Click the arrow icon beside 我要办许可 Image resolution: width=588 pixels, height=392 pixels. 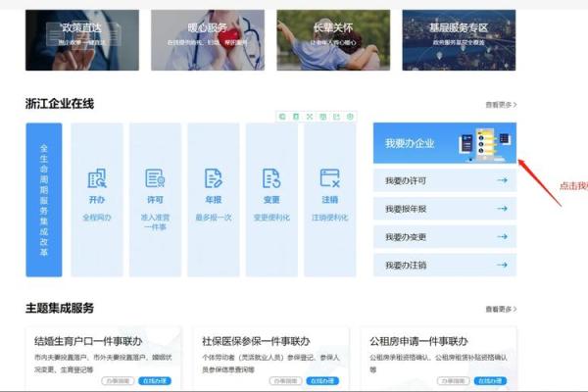pyautogui.click(x=502, y=181)
